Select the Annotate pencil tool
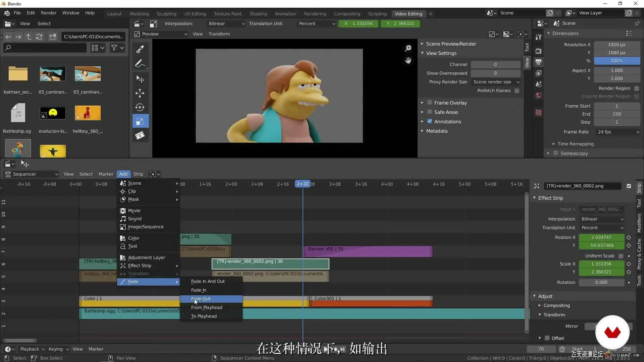644x362 pixels. 140,63
